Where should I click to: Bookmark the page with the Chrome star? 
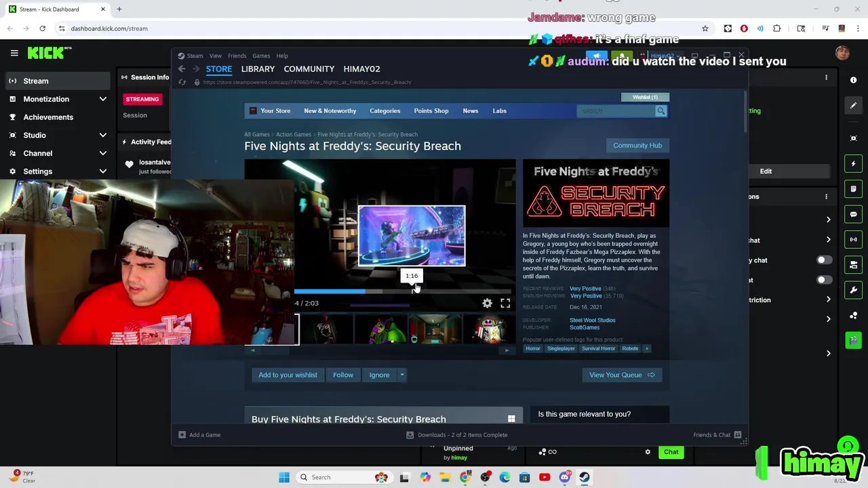click(x=705, y=28)
